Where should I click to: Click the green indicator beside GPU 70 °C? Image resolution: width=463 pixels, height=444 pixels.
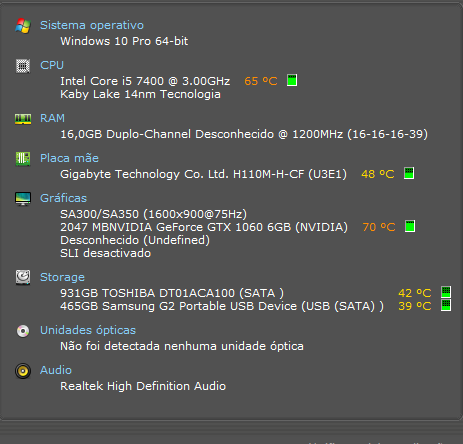[x=410, y=226]
